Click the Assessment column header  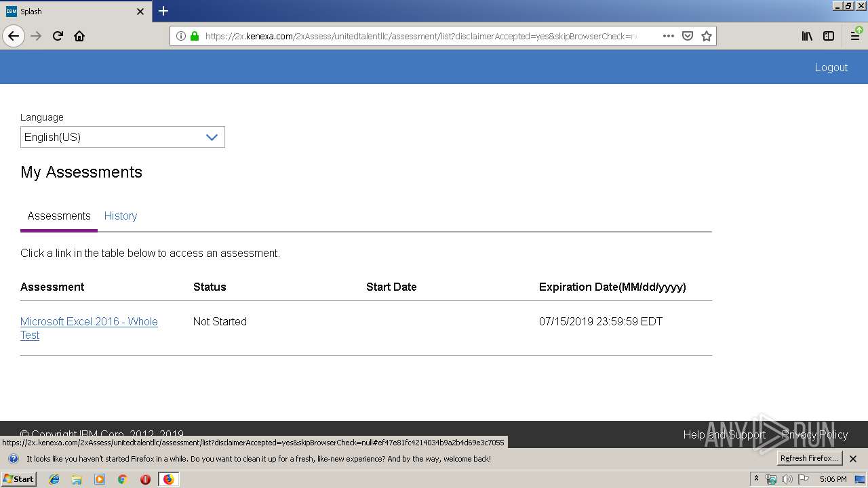pyautogui.click(x=52, y=287)
